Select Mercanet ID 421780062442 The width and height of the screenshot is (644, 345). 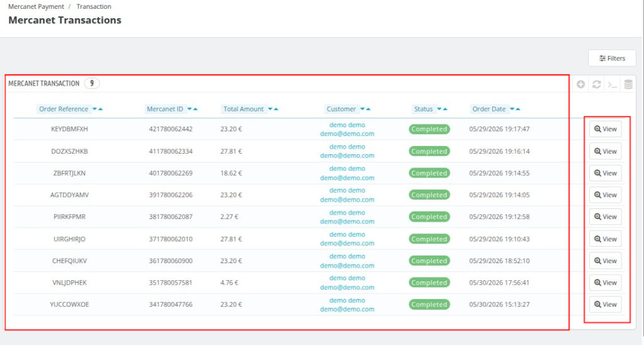170,129
